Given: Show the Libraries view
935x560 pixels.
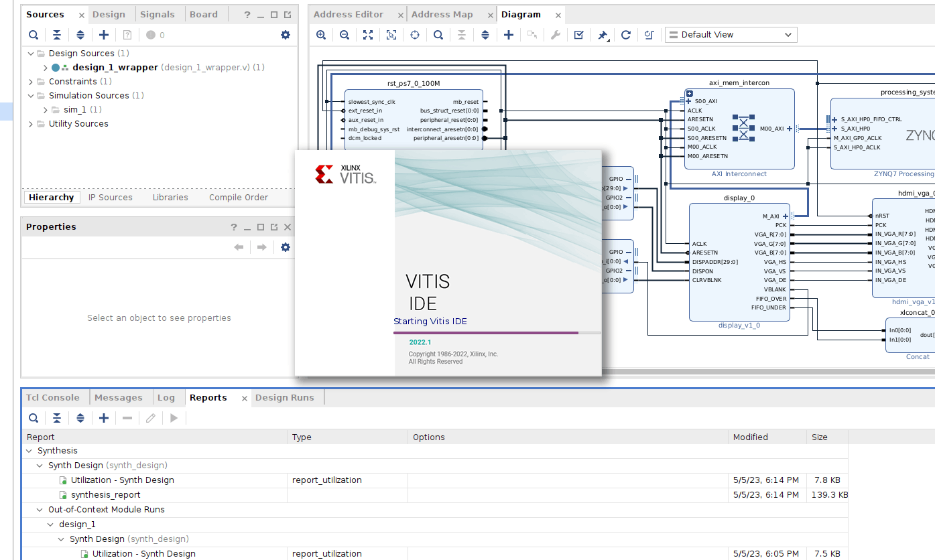Looking at the screenshot, I should (x=170, y=198).
